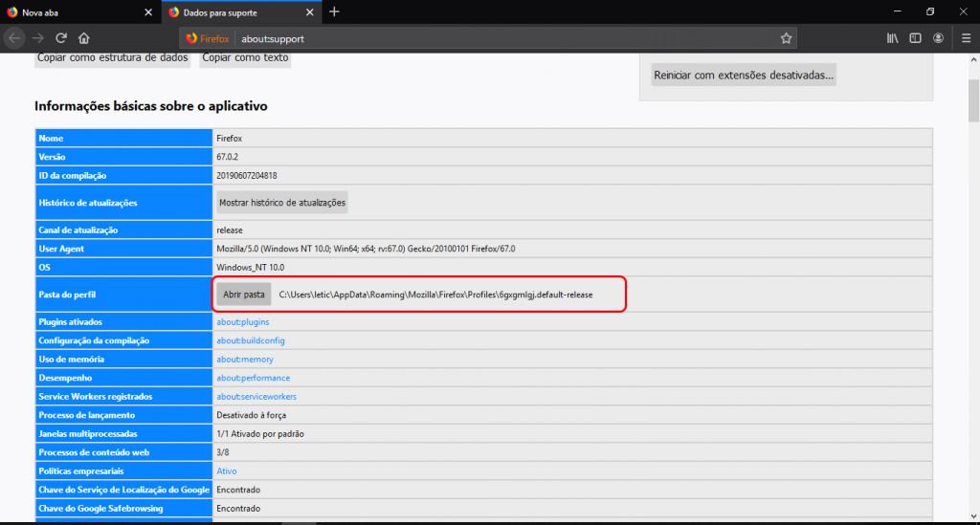Click the Ativo enterprise policies link

[x=226, y=471]
